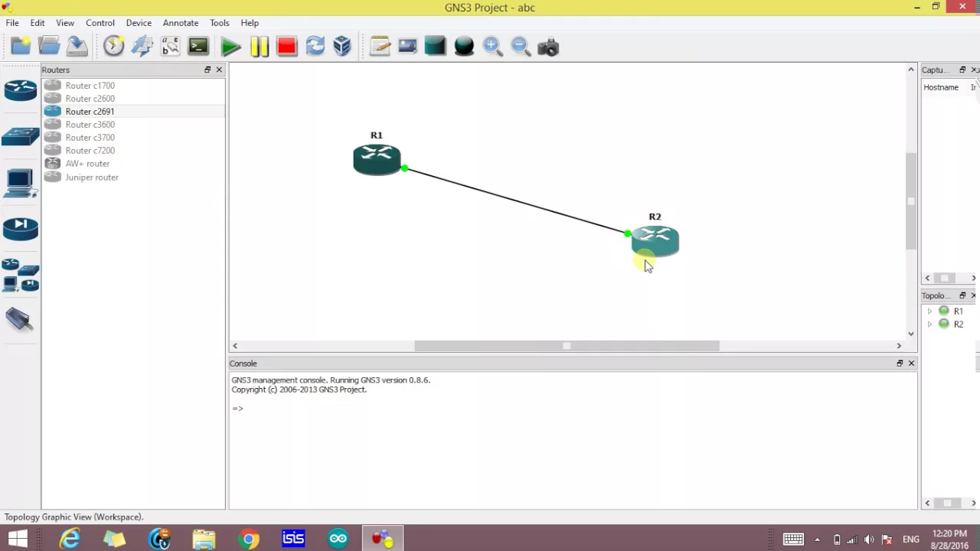This screenshot has width=980, height=551.
Task: Open Arduino from the taskbar
Action: (338, 539)
